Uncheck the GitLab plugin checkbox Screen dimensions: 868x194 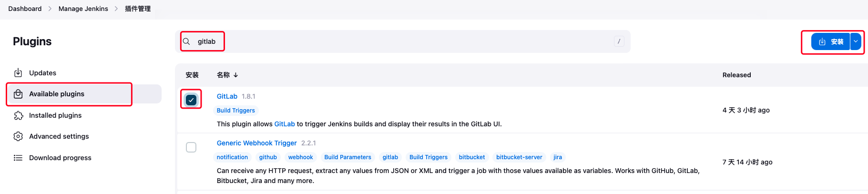tap(191, 100)
